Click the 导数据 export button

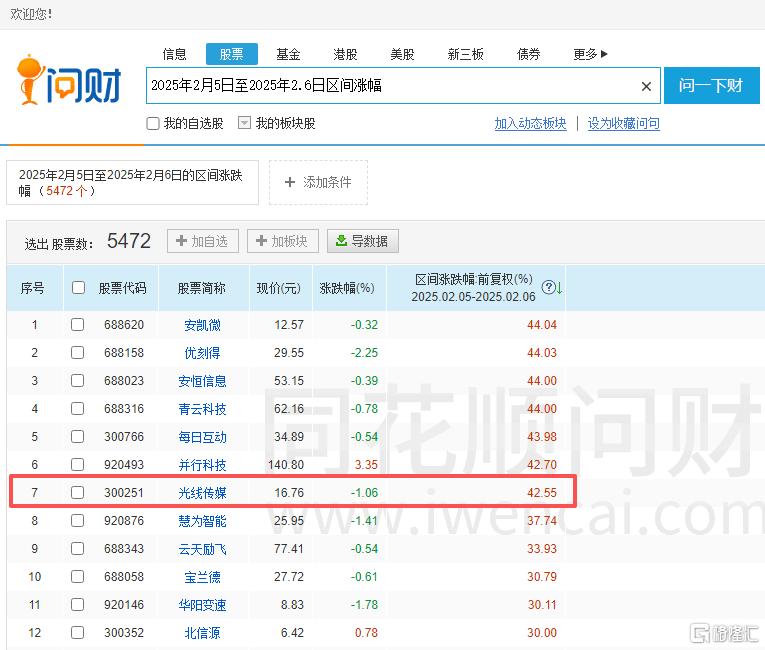coord(363,241)
